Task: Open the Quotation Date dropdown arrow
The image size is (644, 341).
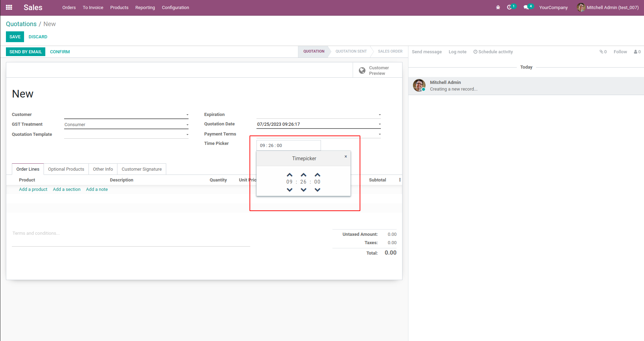Action: 380,124
